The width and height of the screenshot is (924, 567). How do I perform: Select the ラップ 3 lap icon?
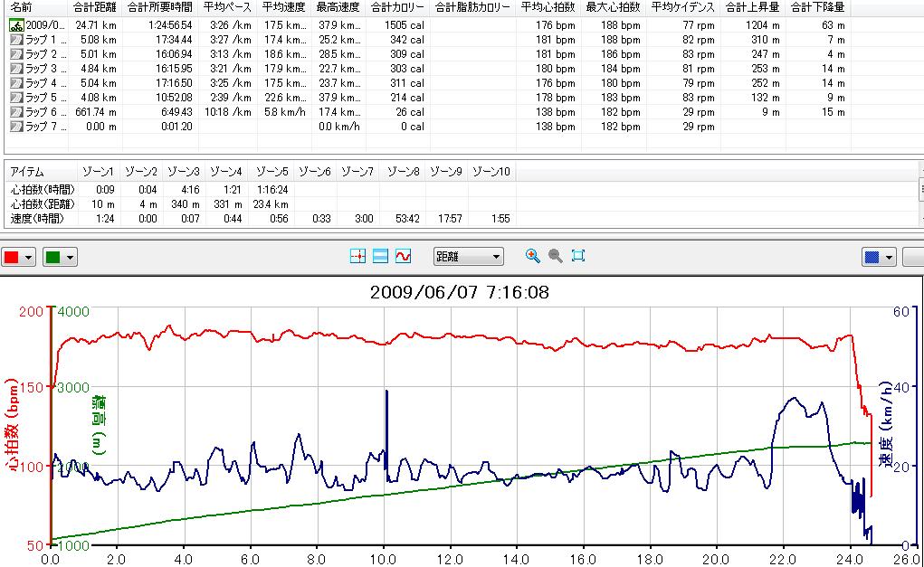click(x=16, y=69)
